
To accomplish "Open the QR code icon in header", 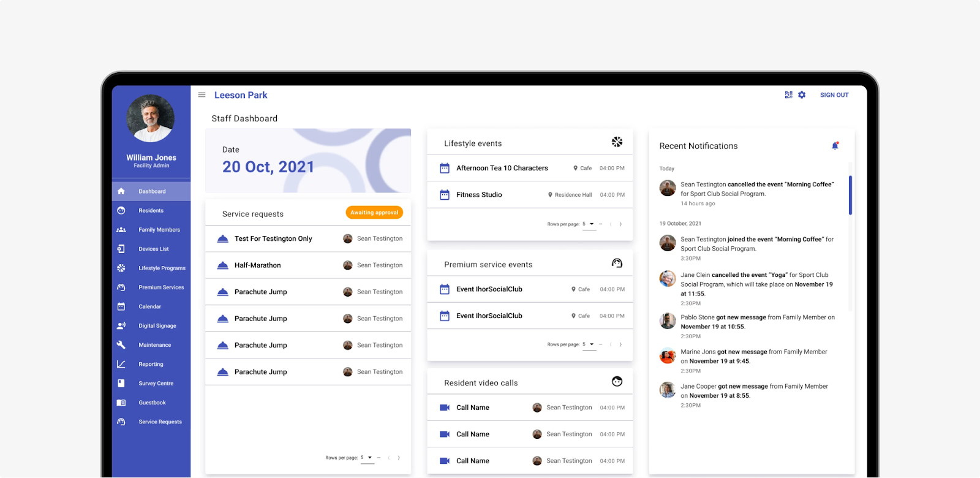I will [x=788, y=95].
